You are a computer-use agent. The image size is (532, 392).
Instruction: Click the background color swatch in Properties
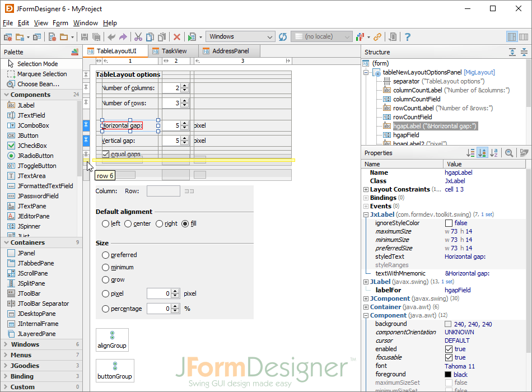pyautogui.click(x=448, y=324)
